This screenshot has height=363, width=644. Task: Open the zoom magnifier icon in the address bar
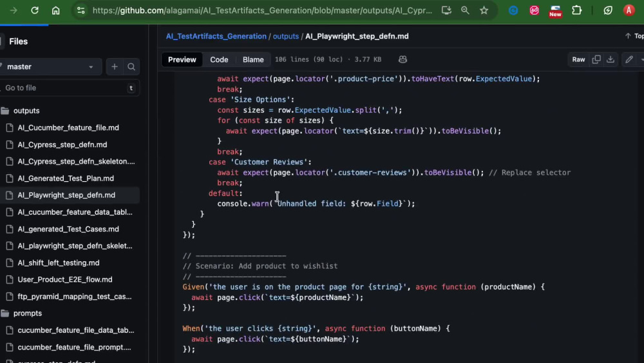click(465, 10)
